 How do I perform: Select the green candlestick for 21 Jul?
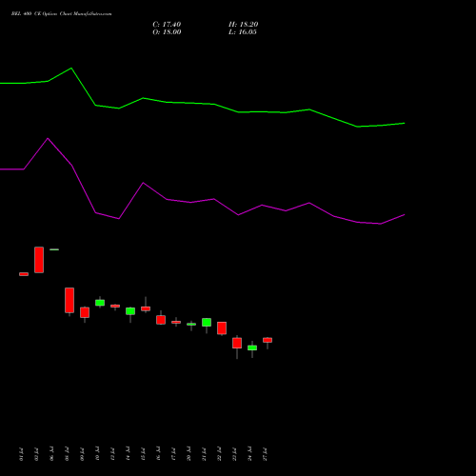pos(207,323)
